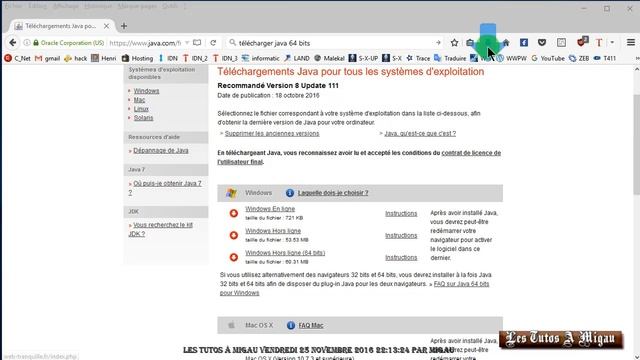Open the gmail bookmark
The image size is (640, 360).
[x=48, y=58]
